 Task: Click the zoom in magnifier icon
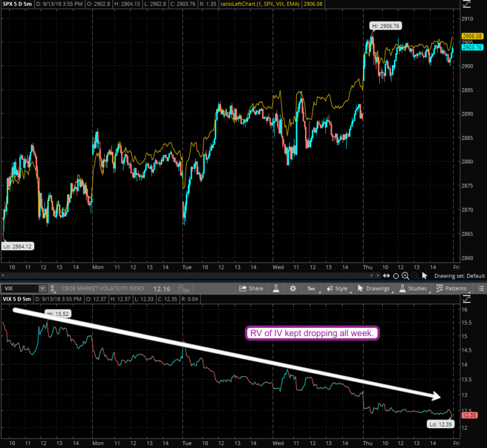[x=405, y=276]
